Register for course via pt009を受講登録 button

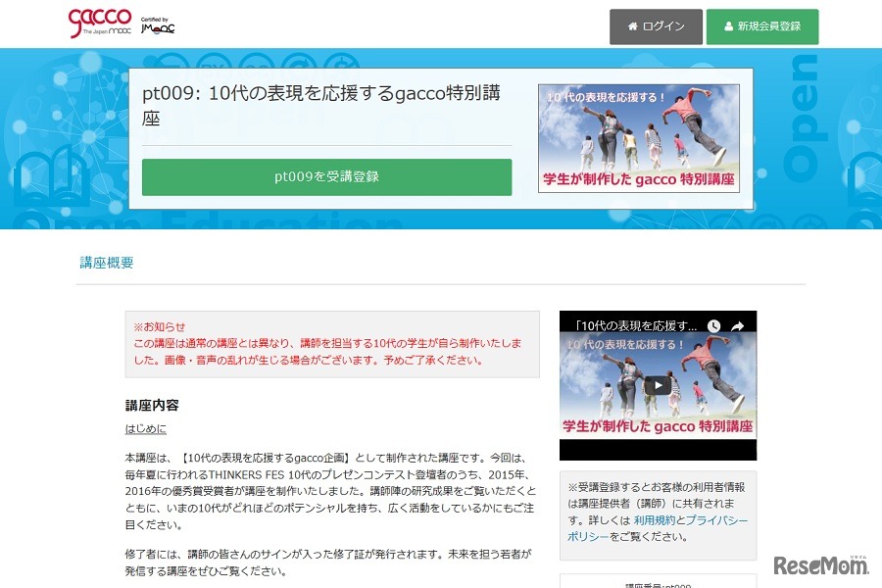click(x=327, y=177)
